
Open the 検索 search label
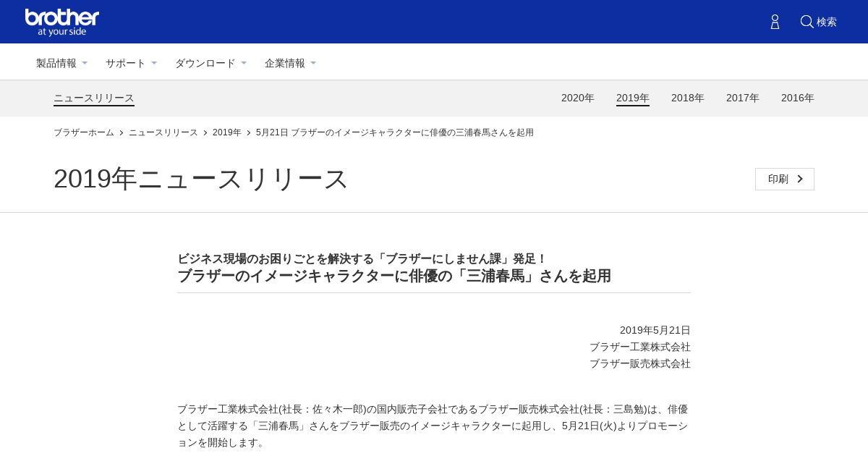tap(827, 22)
